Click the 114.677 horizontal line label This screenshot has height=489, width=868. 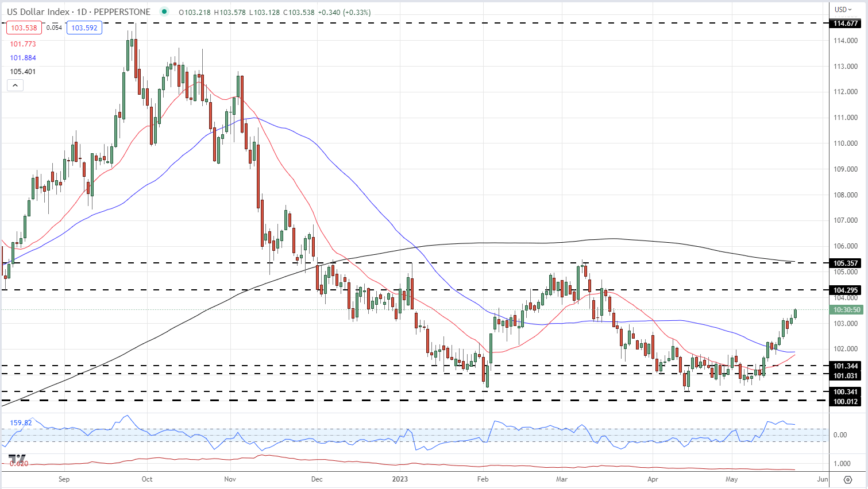click(846, 24)
